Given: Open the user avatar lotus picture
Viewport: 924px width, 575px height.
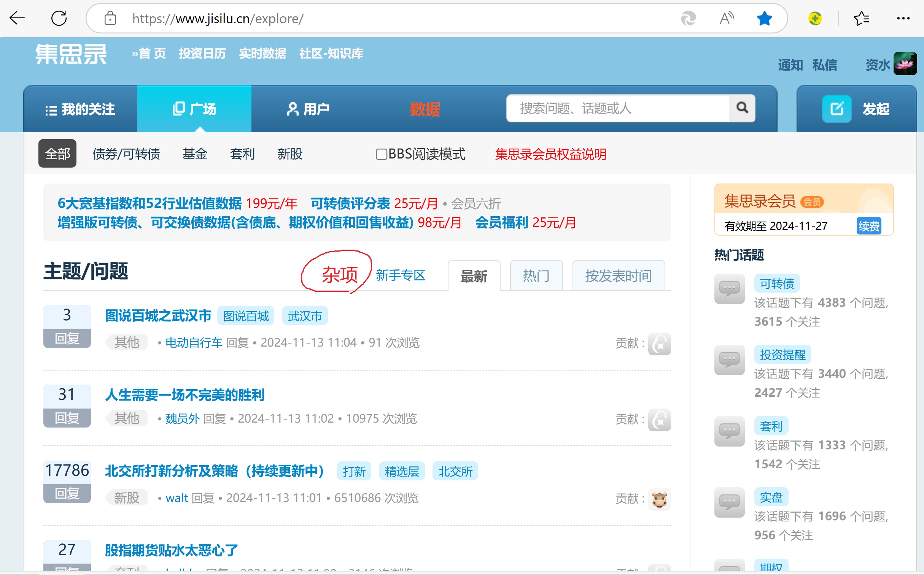Looking at the screenshot, I should 905,63.
